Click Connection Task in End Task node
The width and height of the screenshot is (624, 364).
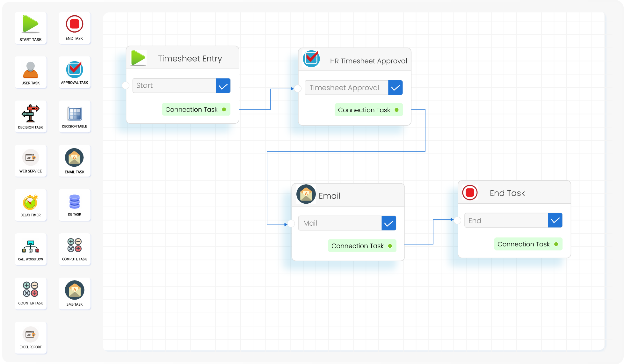tap(528, 244)
